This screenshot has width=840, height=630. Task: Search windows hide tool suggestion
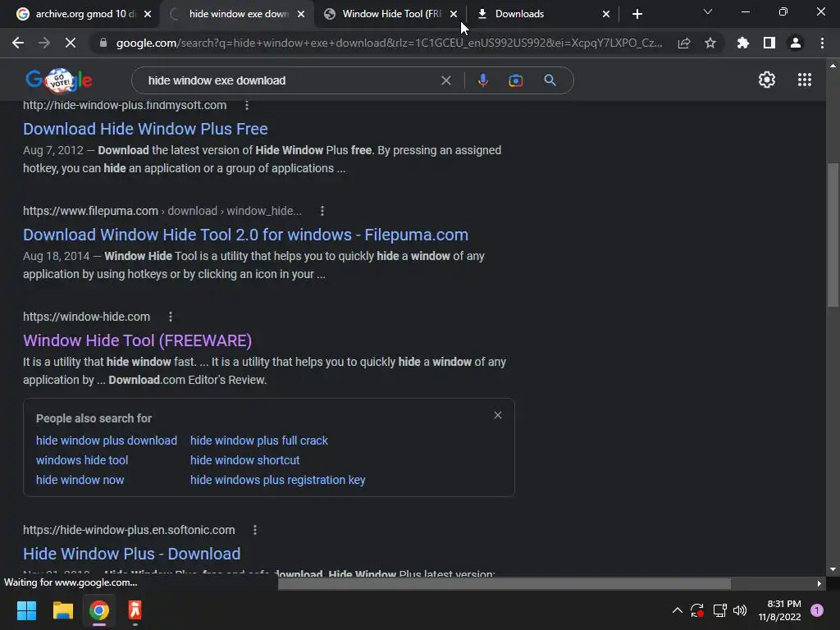(x=82, y=460)
